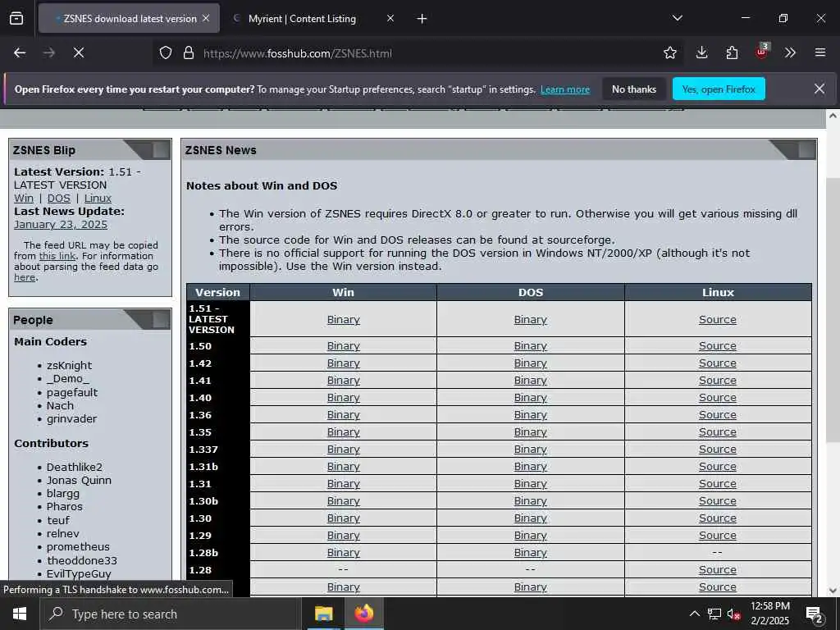Viewport: 840px width, 630px height.
Task: Bookmark this page with star icon
Action: tap(669, 52)
